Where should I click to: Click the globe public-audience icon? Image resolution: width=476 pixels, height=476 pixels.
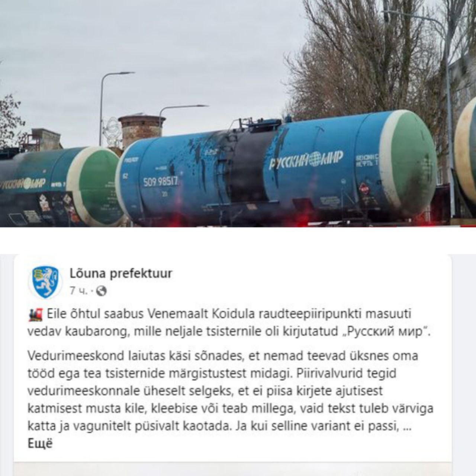(x=101, y=292)
